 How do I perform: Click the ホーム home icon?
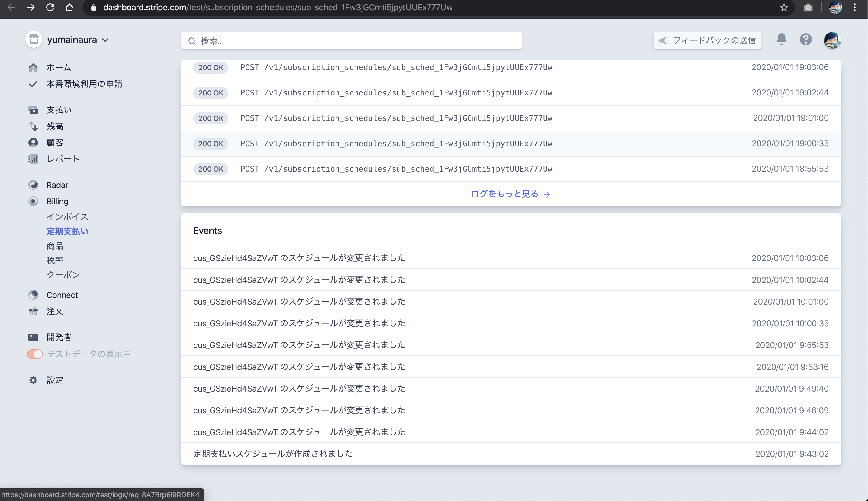point(33,67)
